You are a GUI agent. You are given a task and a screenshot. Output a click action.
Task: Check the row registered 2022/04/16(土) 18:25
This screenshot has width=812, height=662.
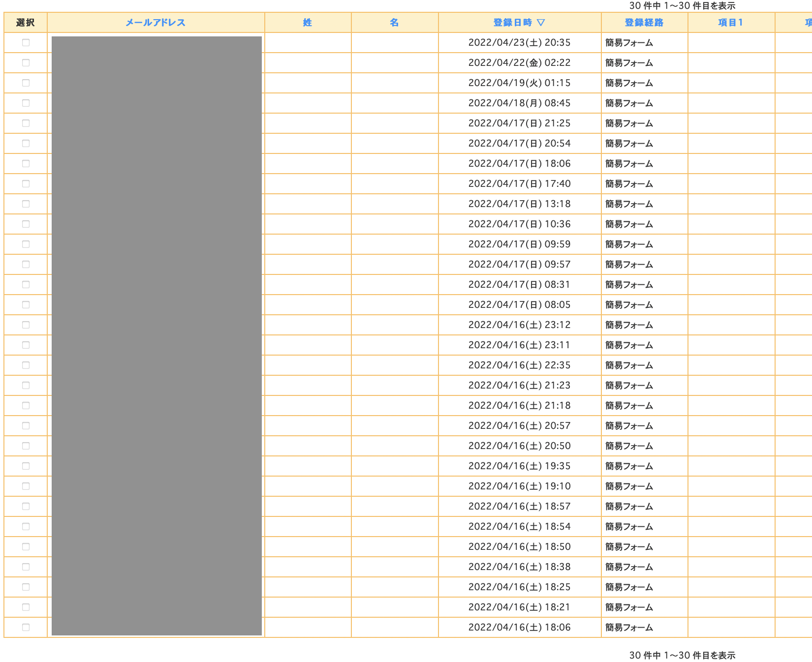26,587
